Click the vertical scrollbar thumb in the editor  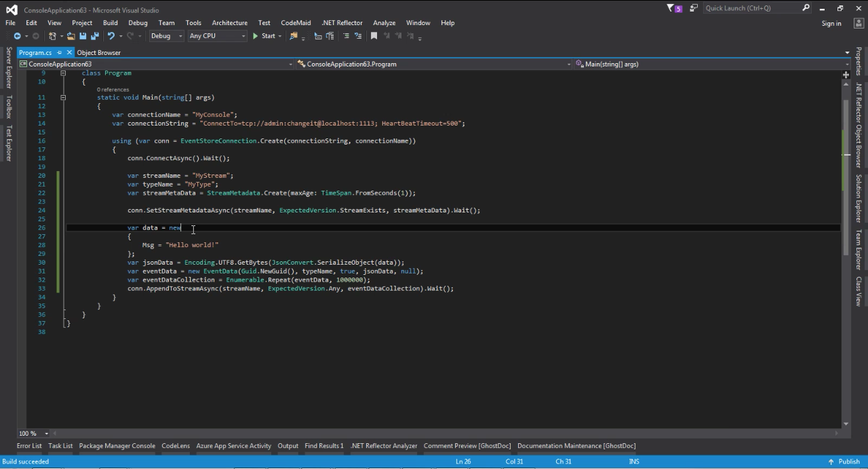click(x=846, y=176)
